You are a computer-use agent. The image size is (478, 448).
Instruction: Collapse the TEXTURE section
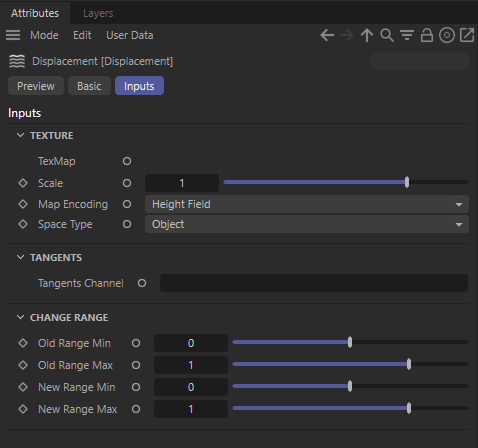pyautogui.click(x=20, y=135)
